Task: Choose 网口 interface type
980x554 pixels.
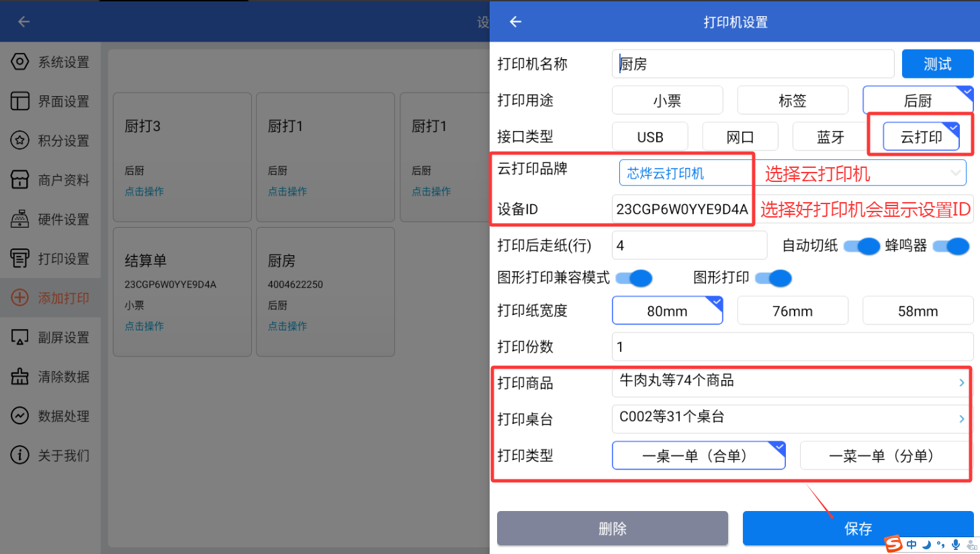Action: tap(740, 137)
